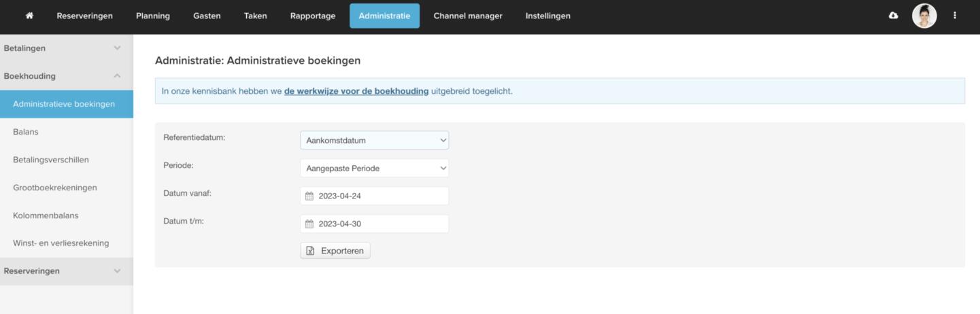Viewport: 980px width, 314px height.
Task: Select Balans in the sidebar
Action: click(x=26, y=132)
